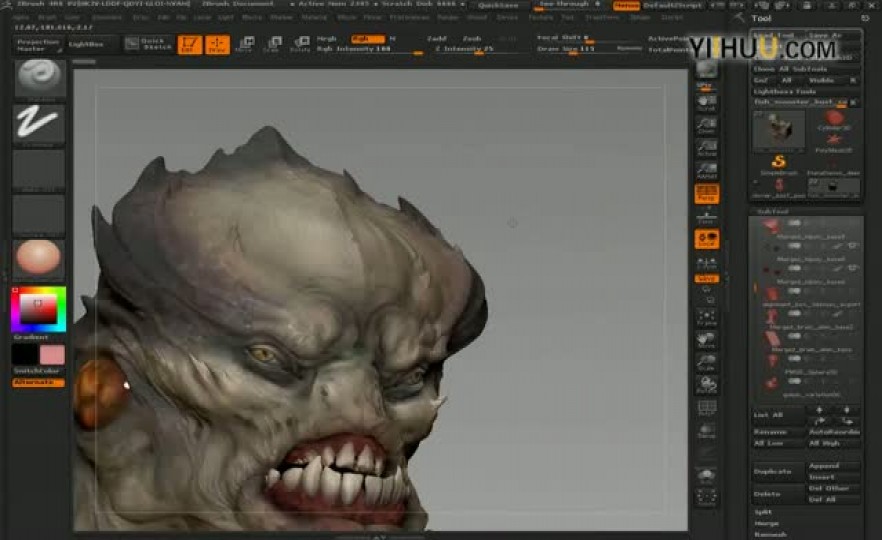Toggle Alternate color button
The height and width of the screenshot is (540, 882).
(x=38, y=382)
